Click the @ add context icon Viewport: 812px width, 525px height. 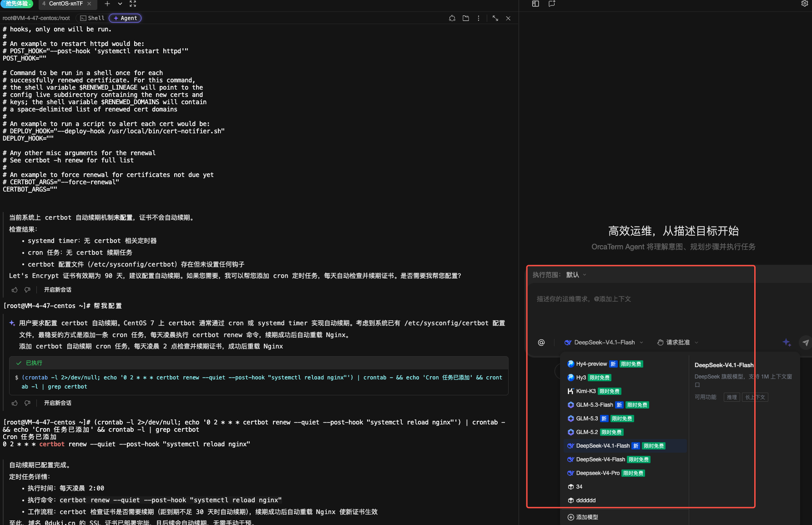(x=541, y=343)
